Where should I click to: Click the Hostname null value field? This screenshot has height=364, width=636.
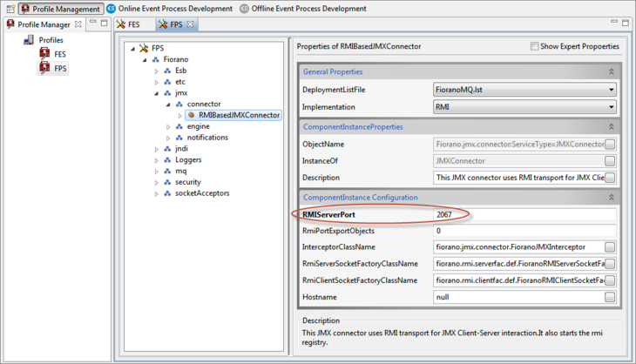click(518, 297)
